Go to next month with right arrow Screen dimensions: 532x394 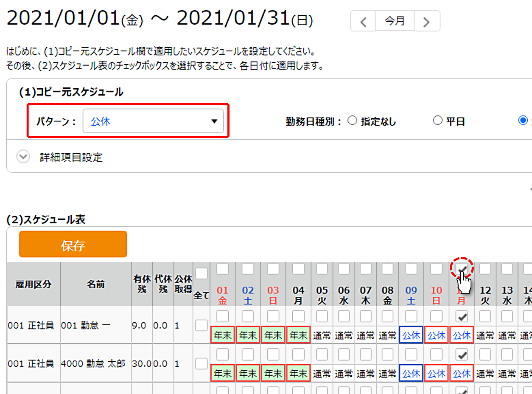(427, 21)
